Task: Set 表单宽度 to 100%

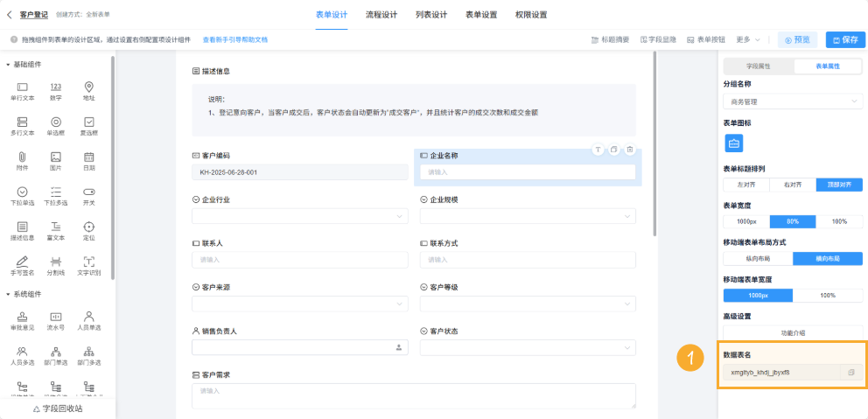Action: (839, 221)
